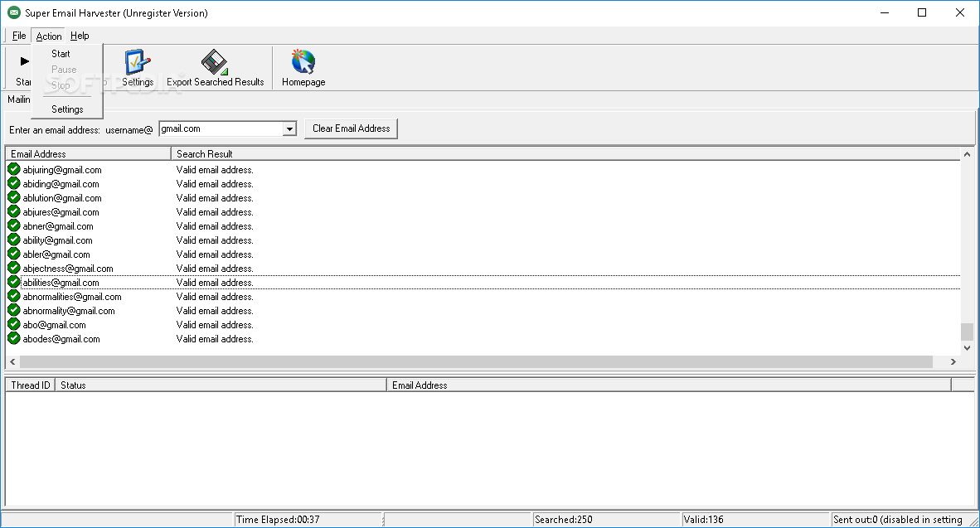Click green check icon beside abo@gmail.com

pyautogui.click(x=14, y=324)
